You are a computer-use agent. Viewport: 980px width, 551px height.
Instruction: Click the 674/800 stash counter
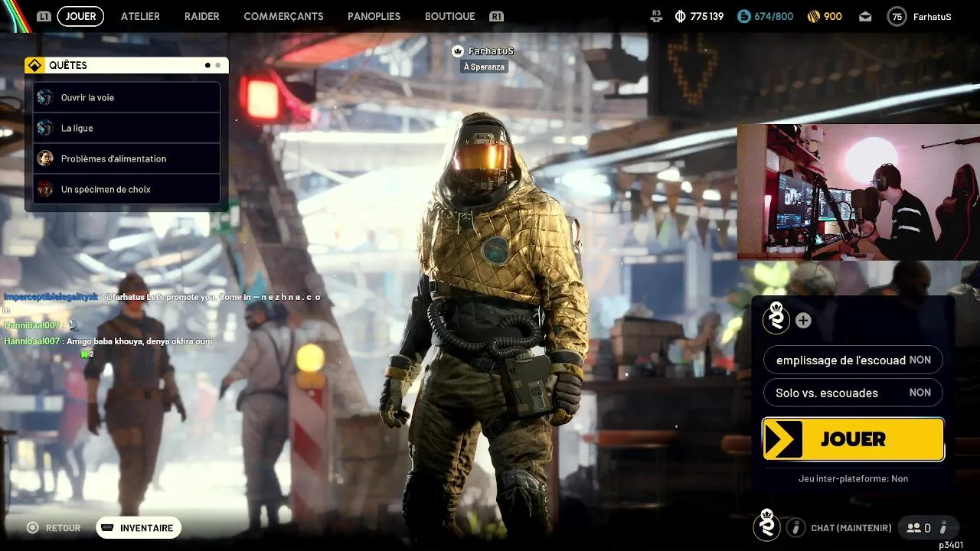point(773,16)
